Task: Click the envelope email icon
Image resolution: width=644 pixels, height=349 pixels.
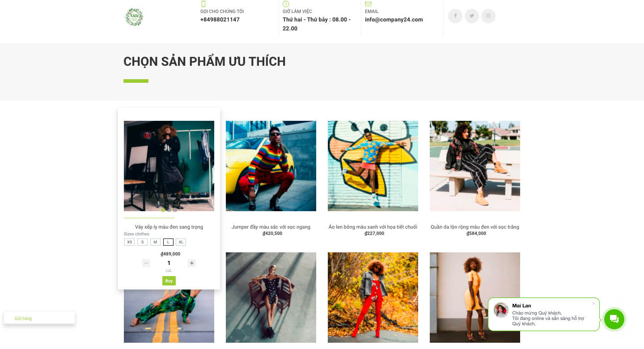Action: (x=368, y=4)
